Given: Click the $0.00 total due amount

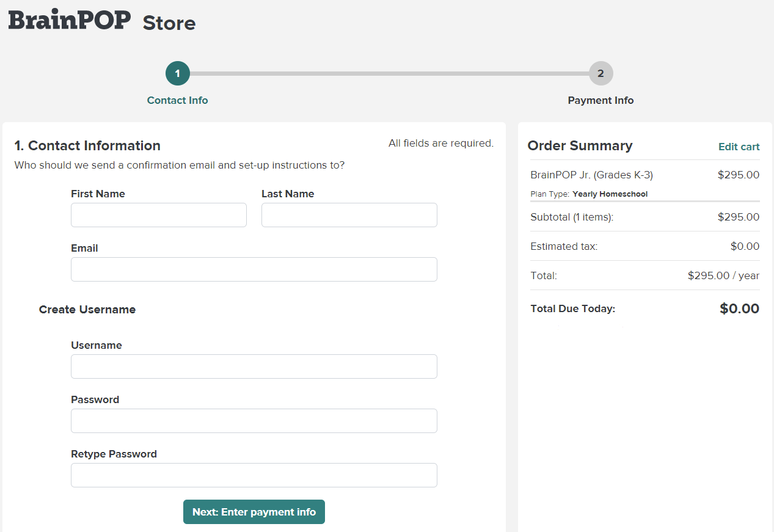Looking at the screenshot, I should (739, 308).
